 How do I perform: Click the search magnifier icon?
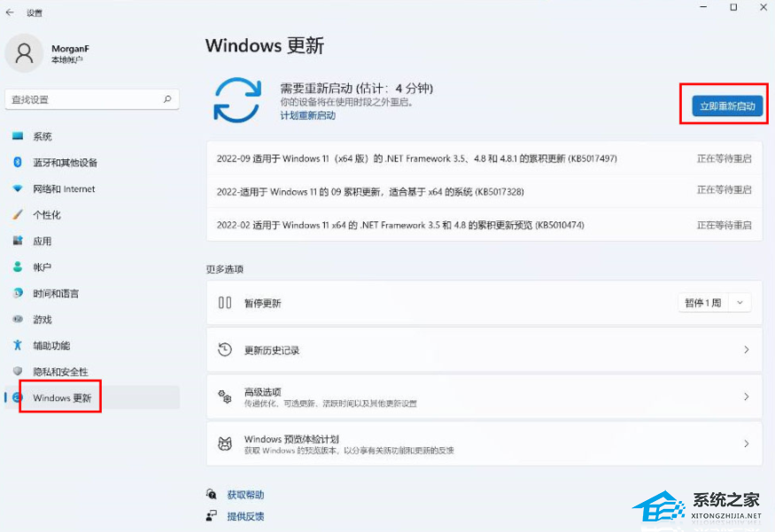(x=167, y=99)
